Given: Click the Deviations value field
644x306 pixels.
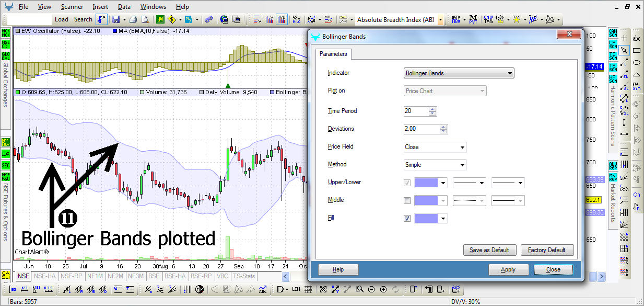Looking at the screenshot, I should (421, 129).
